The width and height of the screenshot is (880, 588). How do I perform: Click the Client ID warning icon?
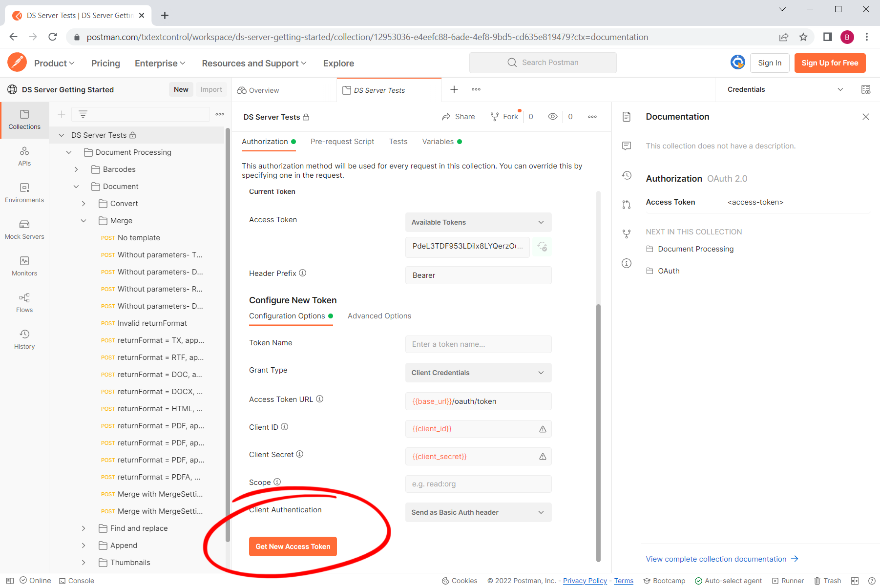click(543, 429)
